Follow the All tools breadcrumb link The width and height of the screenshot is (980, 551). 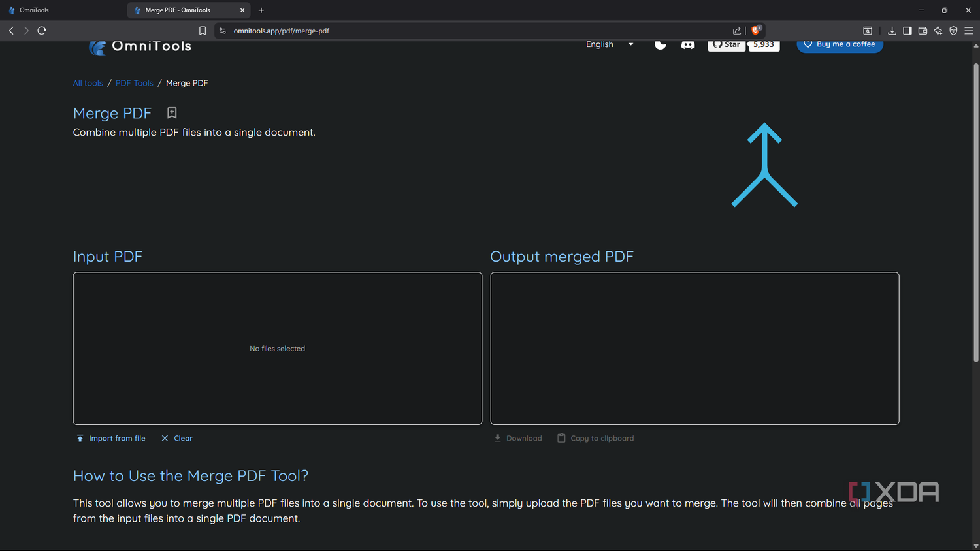click(88, 83)
